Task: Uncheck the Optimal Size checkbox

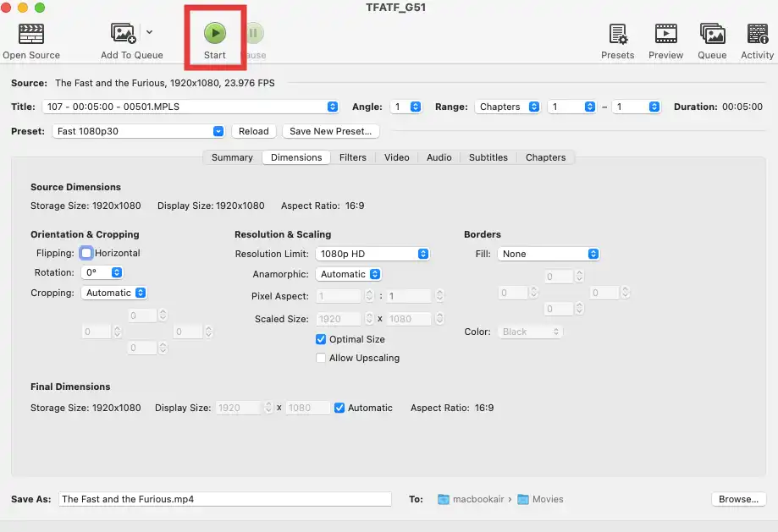Action: pos(321,339)
